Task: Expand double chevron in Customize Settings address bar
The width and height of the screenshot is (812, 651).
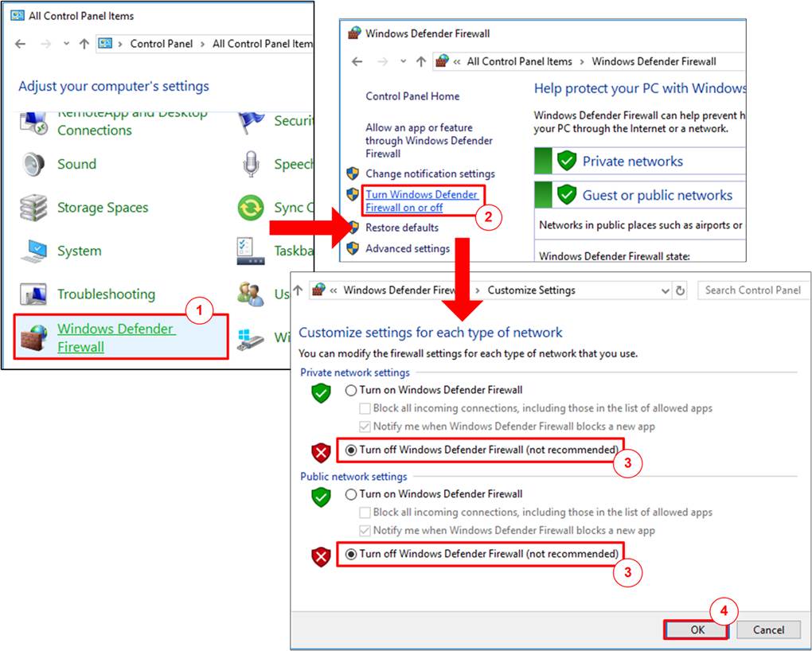Action: [334, 290]
